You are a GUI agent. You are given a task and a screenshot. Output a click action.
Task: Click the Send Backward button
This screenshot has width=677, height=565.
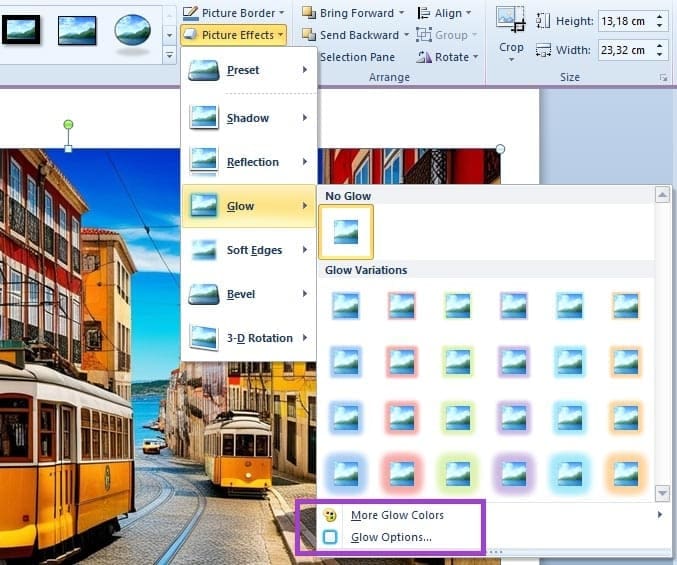click(x=351, y=35)
